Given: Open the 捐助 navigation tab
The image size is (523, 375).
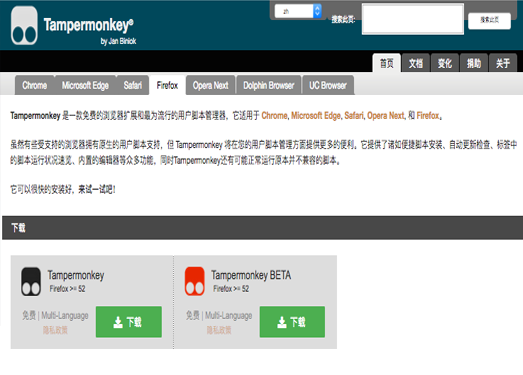Looking at the screenshot, I should coord(474,63).
